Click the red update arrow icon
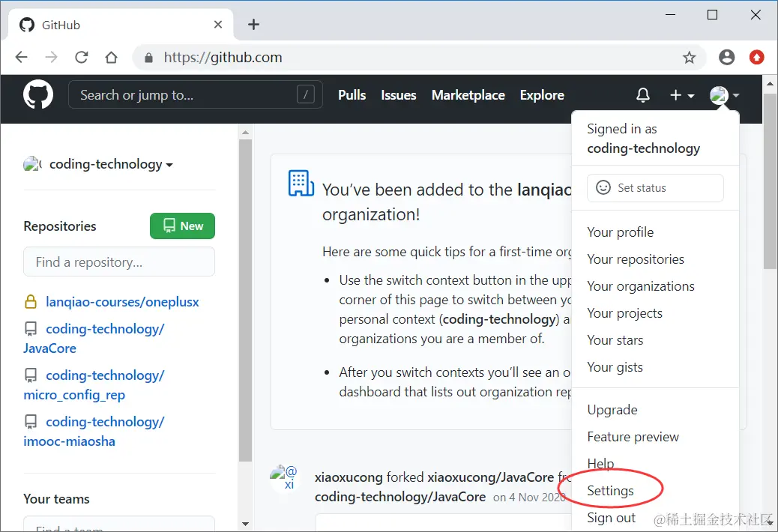Viewport: 778px width, 532px height. coord(757,58)
